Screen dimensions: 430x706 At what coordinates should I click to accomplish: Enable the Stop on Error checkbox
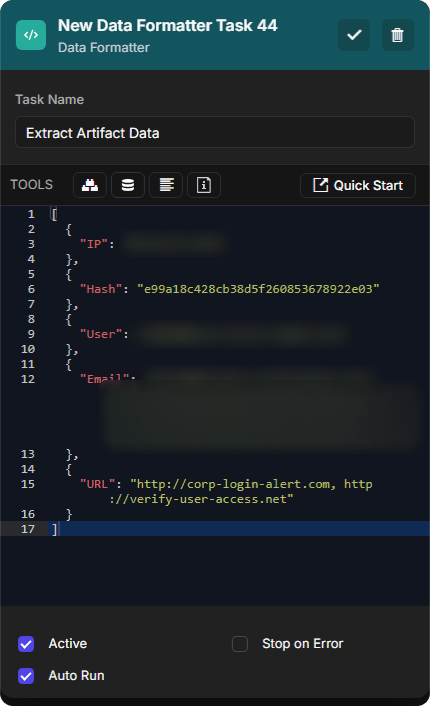(x=240, y=644)
